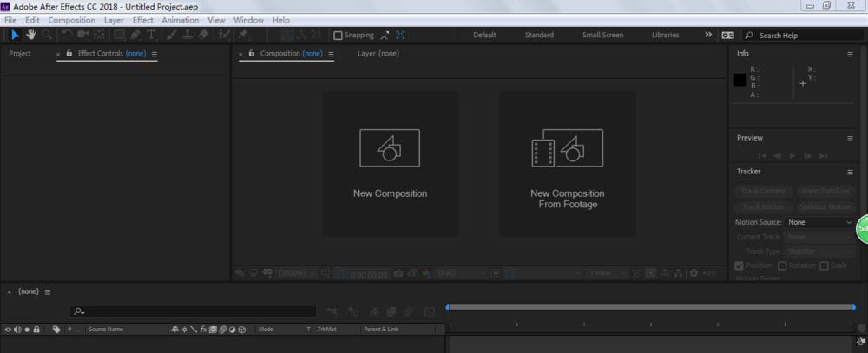Open the Info panel menu
This screenshot has width=868, height=353.
coord(850,55)
